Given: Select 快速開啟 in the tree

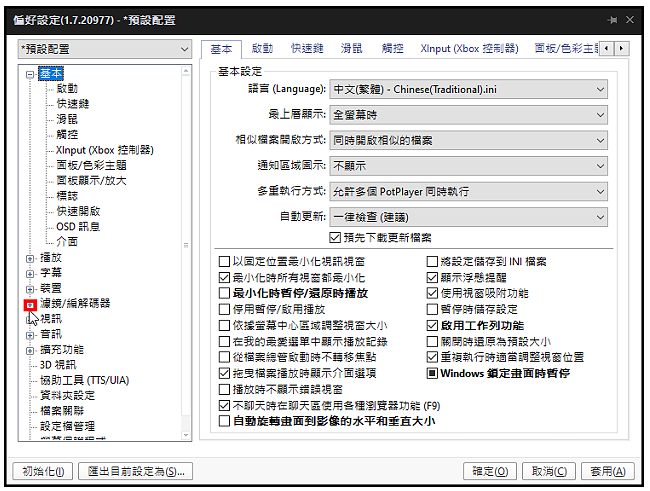Looking at the screenshot, I should click(x=78, y=211).
